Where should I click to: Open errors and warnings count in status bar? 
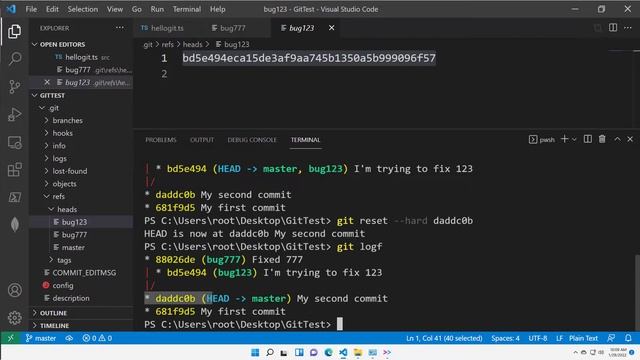click(97, 338)
